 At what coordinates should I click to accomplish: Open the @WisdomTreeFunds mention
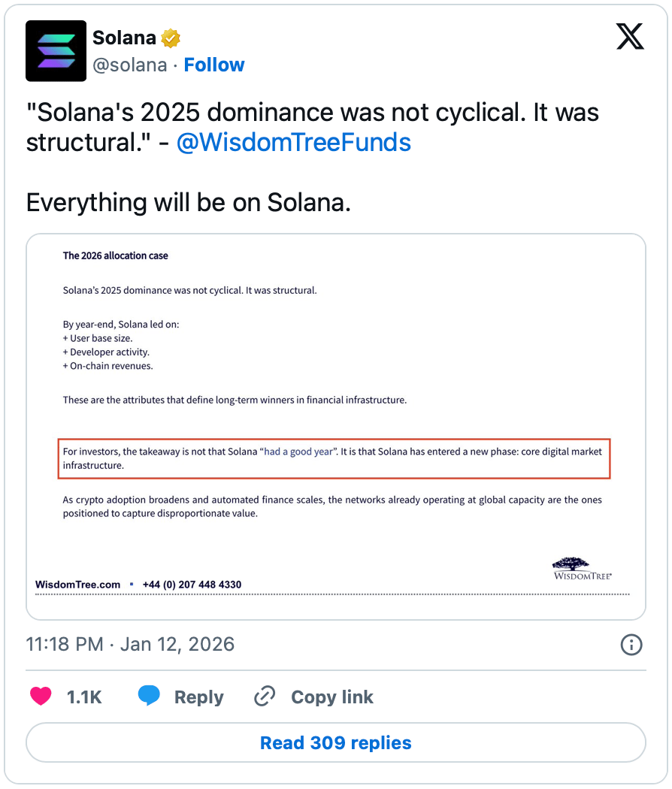coord(293,143)
